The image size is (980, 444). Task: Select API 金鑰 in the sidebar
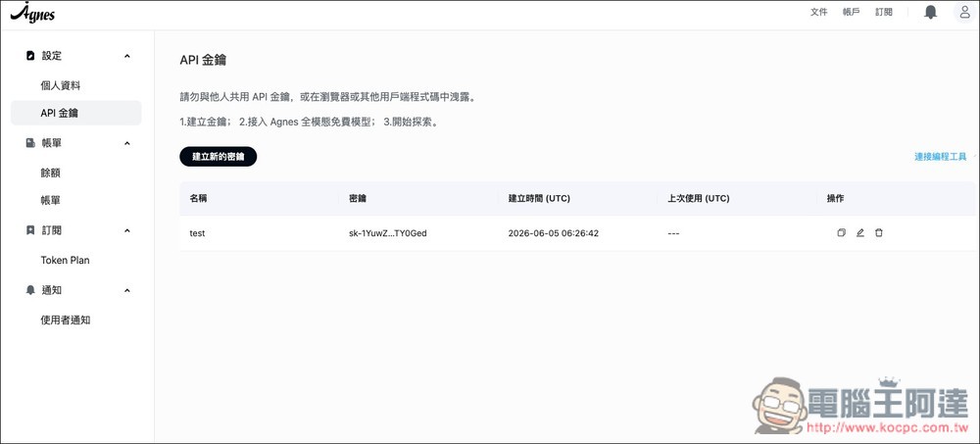[76, 113]
